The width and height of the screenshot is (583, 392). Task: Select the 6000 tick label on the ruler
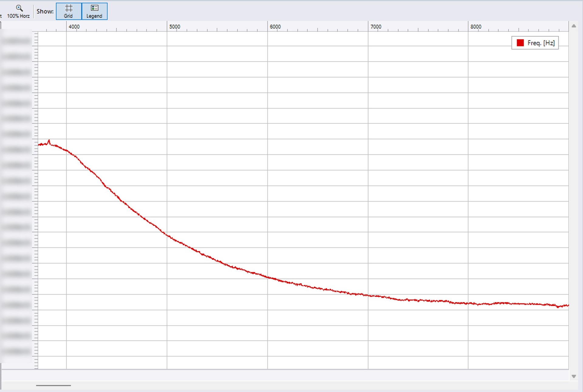point(275,27)
